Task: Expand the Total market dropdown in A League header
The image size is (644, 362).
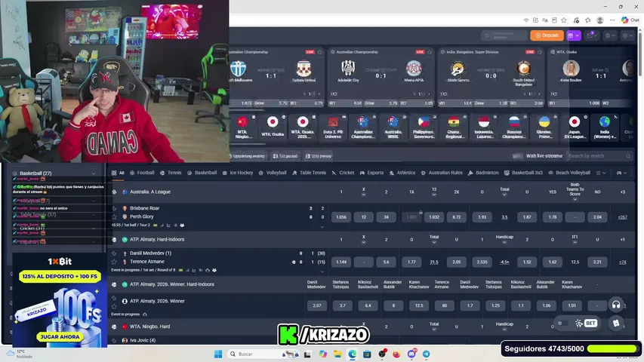Action: point(504,195)
